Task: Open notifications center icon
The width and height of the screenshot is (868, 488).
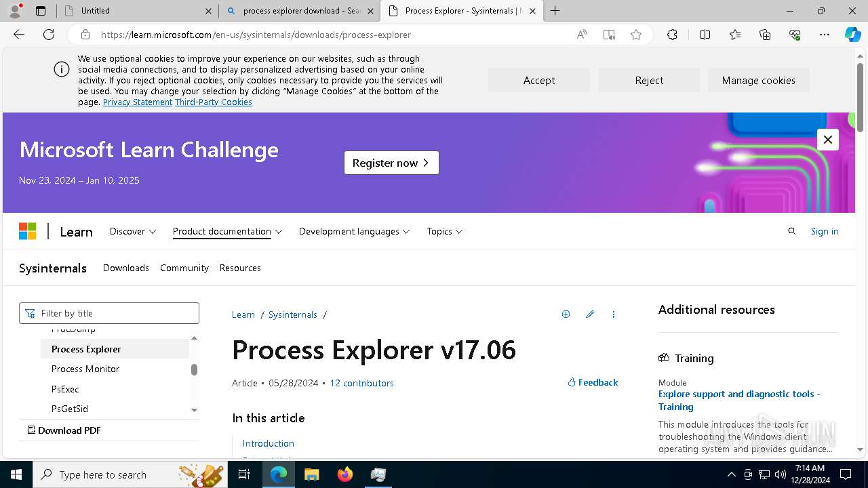Action: coord(846,474)
